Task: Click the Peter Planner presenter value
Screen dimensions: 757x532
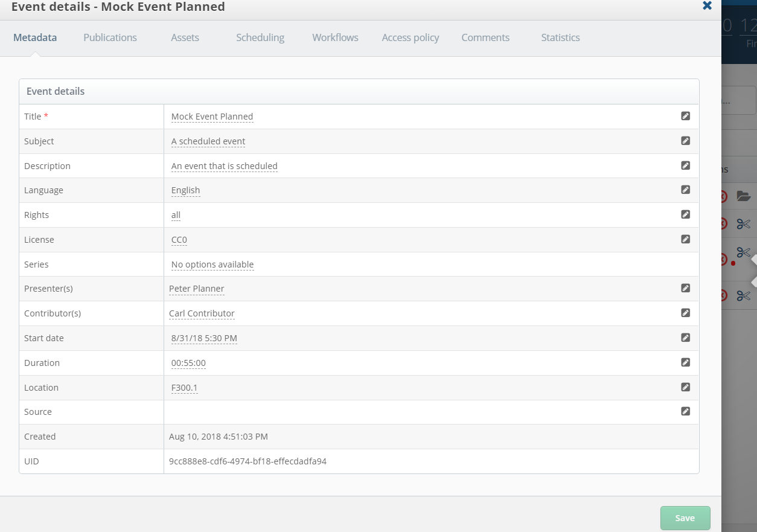Action: tap(197, 288)
